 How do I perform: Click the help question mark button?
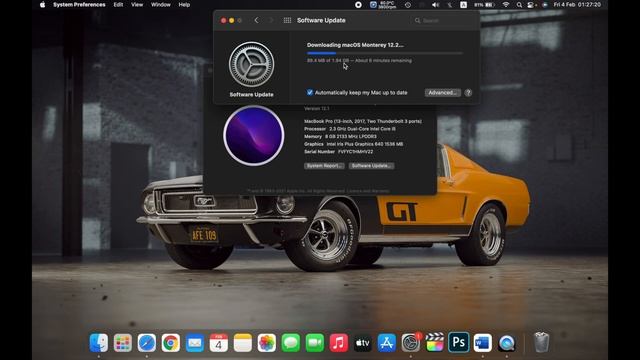tap(468, 93)
